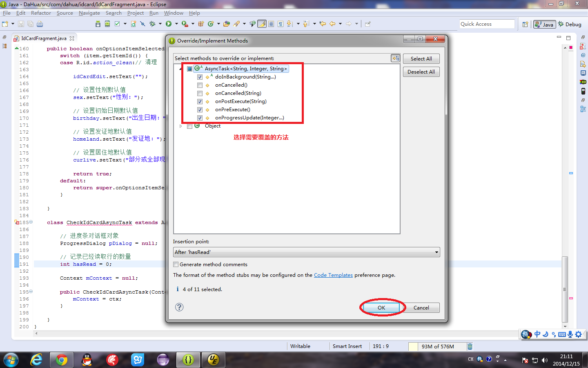Open the Insertion point dropdown

437,252
